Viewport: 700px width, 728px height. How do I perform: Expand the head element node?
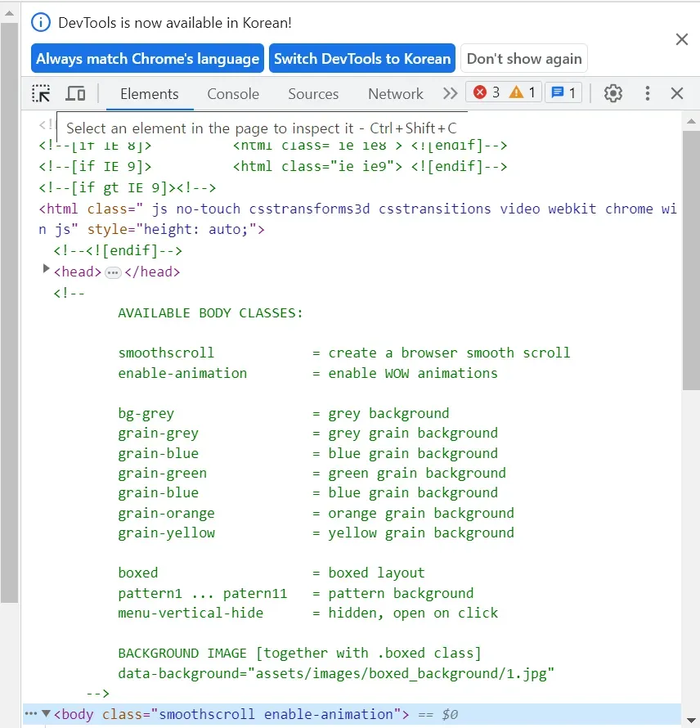(x=47, y=269)
